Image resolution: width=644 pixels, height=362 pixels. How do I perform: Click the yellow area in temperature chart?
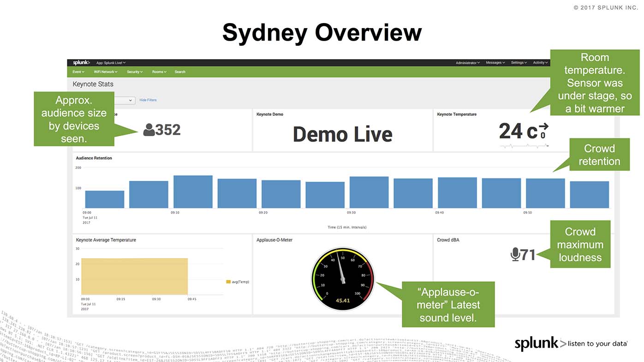134,276
